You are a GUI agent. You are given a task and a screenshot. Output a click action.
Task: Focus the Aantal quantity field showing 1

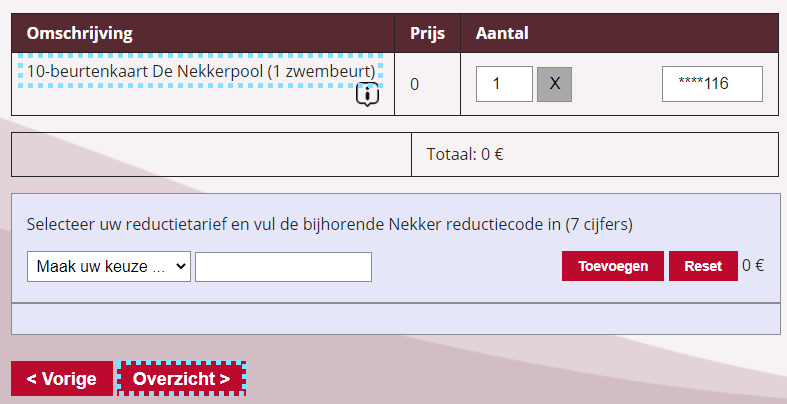504,84
